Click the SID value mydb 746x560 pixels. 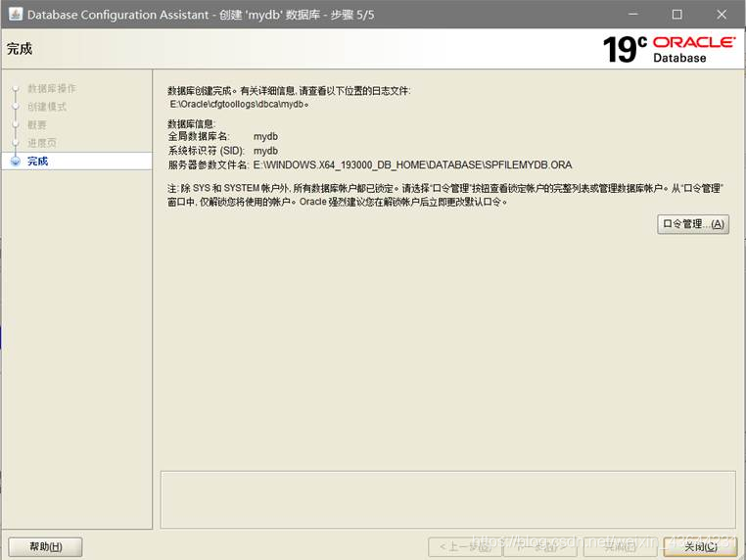coord(265,151)
